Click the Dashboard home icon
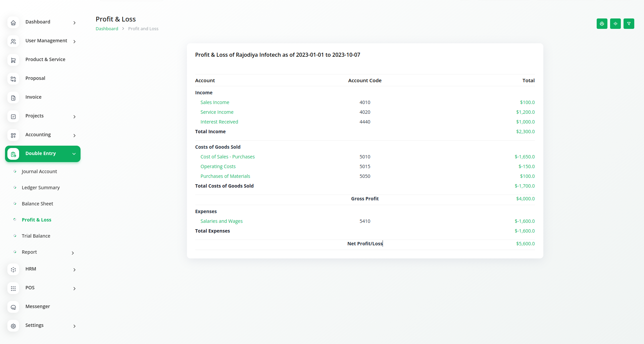 click(x=13, y=23)
